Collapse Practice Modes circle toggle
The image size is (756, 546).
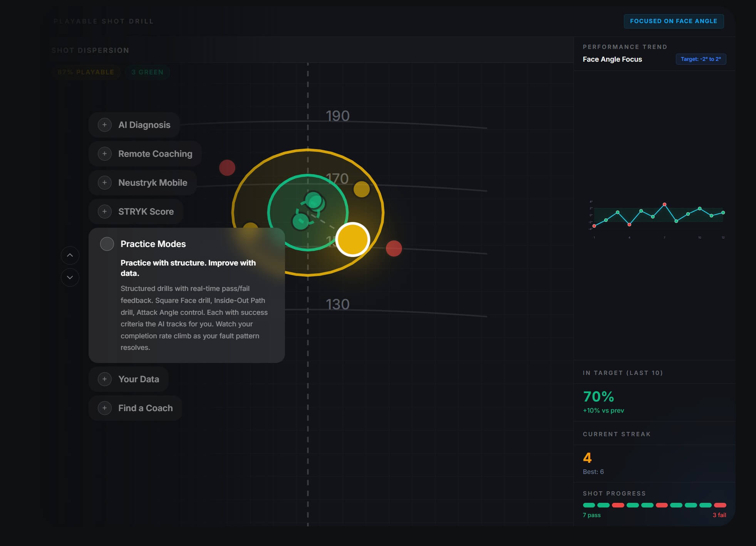[107, 244]
